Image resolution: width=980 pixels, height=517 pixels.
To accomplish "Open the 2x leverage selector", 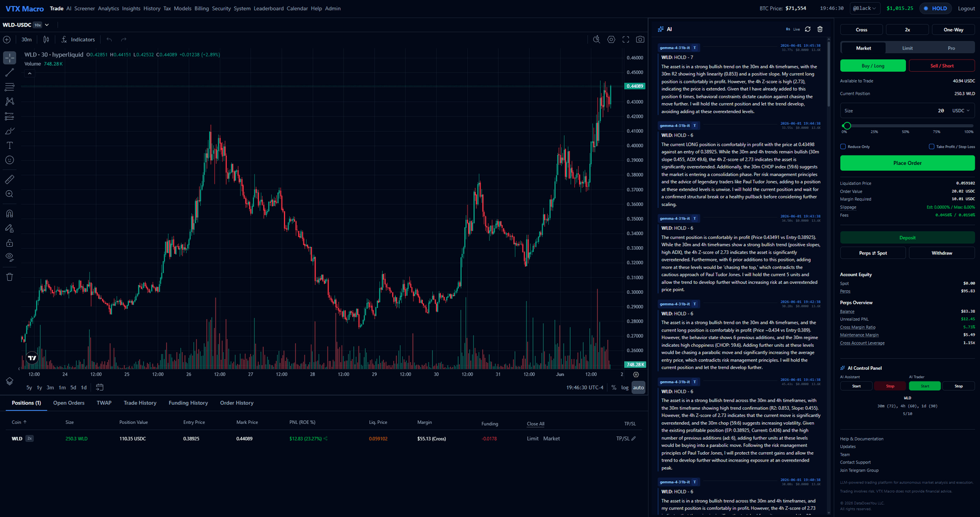I will coord(908,29).
